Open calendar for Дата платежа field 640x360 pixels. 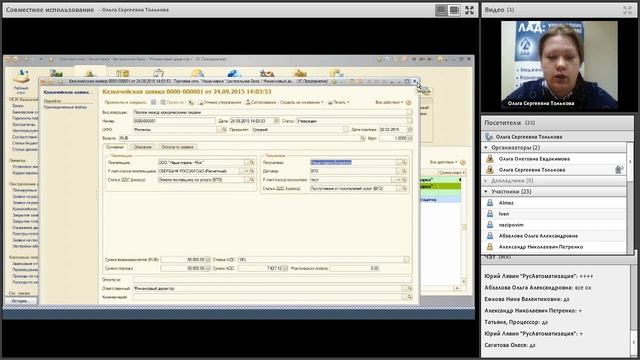[410, 129]
